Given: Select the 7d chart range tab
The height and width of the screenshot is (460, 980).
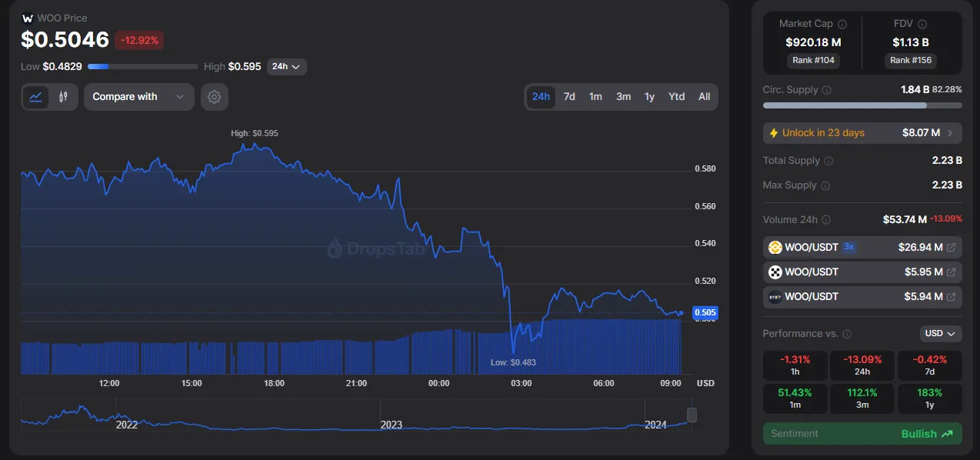Looking at the screenshot, I should pos(569,97).
